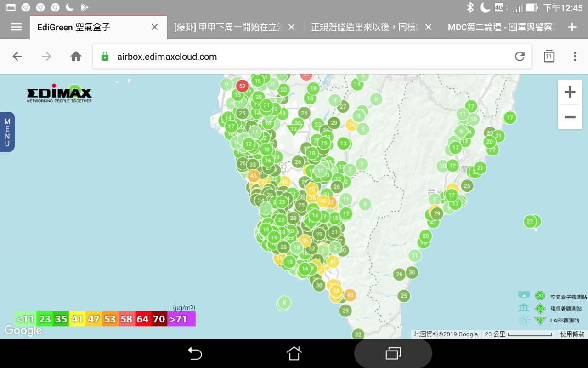Click the 環保署觀測站 legend label

point(566,309)
